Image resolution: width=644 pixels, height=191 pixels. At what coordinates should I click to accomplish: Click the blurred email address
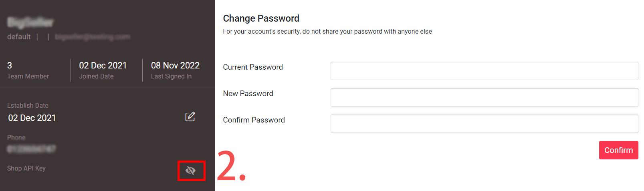pyautogui.click(x=93, y=37)
